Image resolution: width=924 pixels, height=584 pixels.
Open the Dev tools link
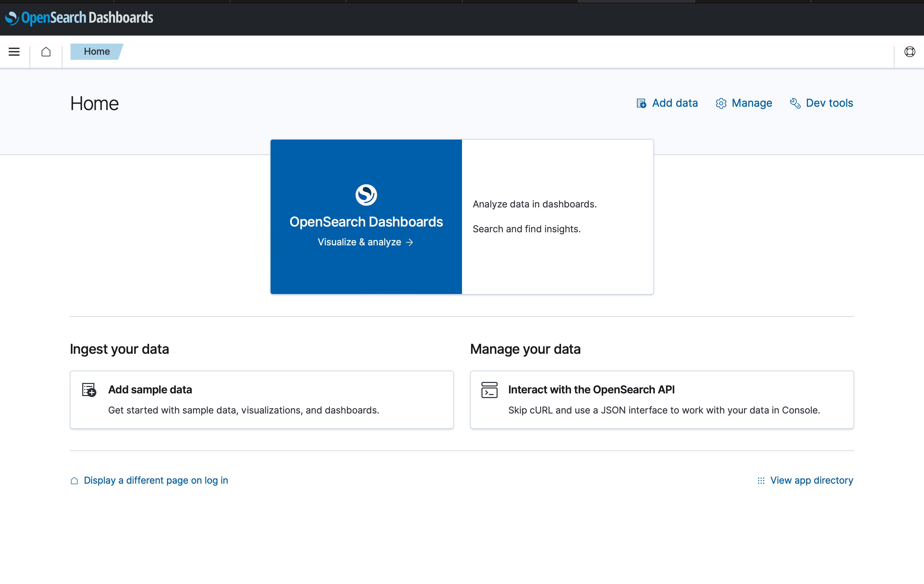(829, 103)
